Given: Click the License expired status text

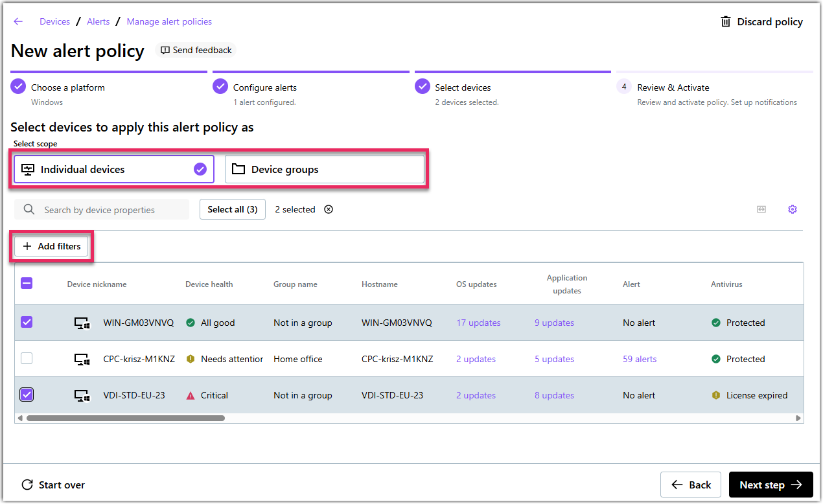Looking at the screenshot, I should 757,395.
